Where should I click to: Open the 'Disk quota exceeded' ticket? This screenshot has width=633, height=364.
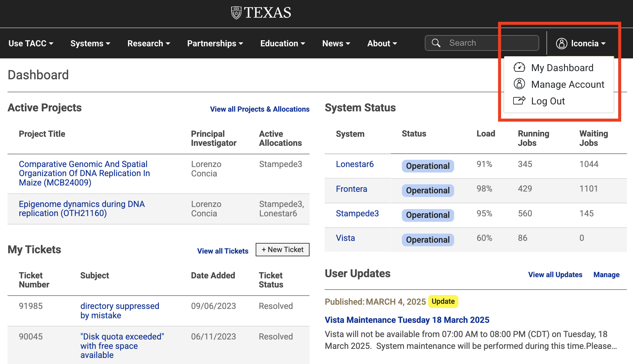point(122,346)
